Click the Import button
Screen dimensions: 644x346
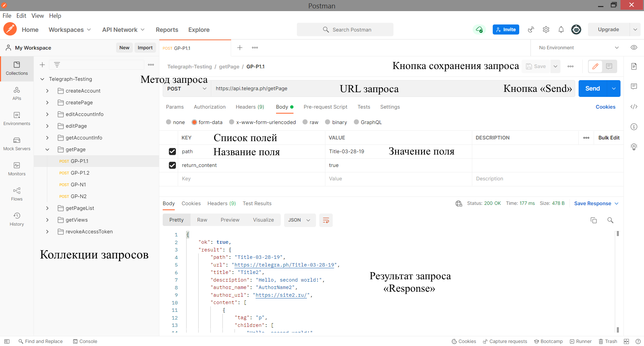145,48
